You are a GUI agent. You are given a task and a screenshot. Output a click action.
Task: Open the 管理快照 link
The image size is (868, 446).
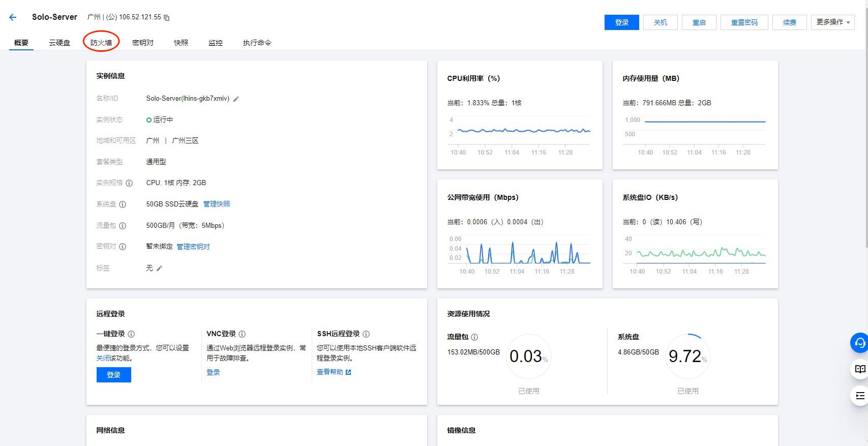coord(217,204)
